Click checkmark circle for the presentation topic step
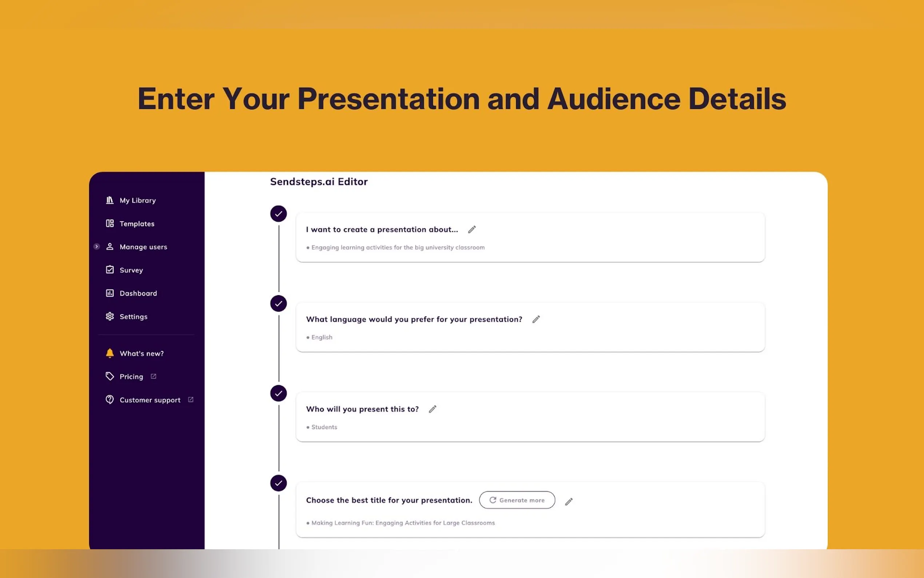This screenshot has height=578, width=924. click(x=278, y=214)
